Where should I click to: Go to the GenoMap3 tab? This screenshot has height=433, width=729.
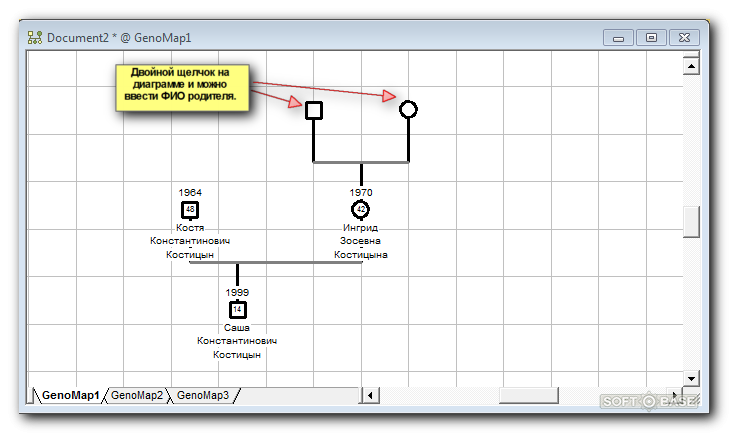click(x=204, y=395)
